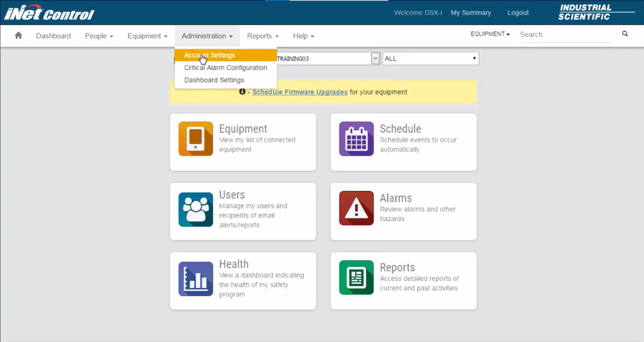The height and width of the screenshot is (342, 644).
Task: Click the Home icon in navbar
Action: coord(18,35)
